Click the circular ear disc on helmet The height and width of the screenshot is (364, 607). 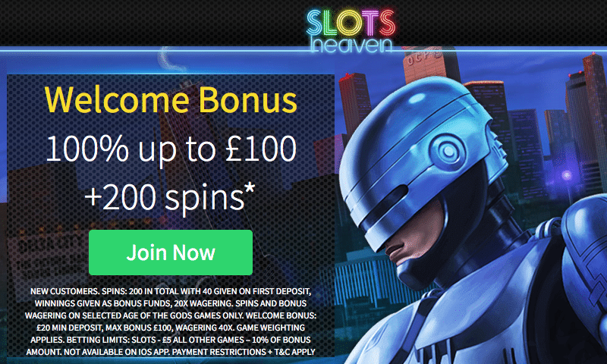[x=447, y=151]
